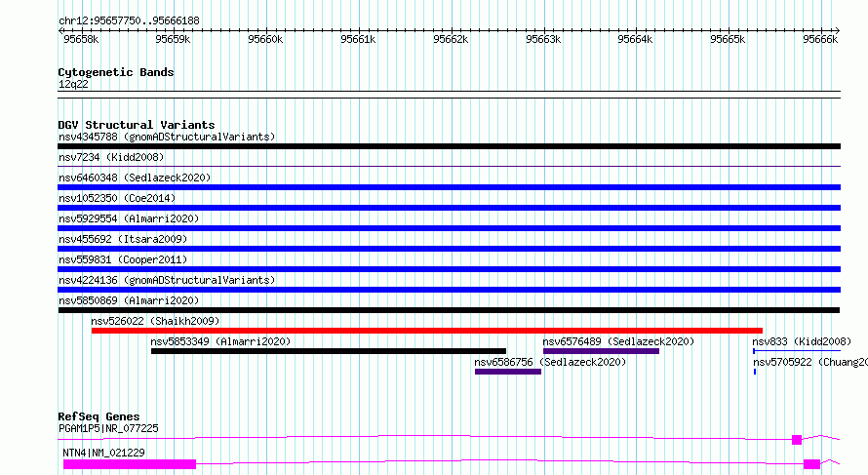Viewport: 868px width, 475px height.
Task: Click the large magenta NTN4 exon block
Action: pos(130,464)
